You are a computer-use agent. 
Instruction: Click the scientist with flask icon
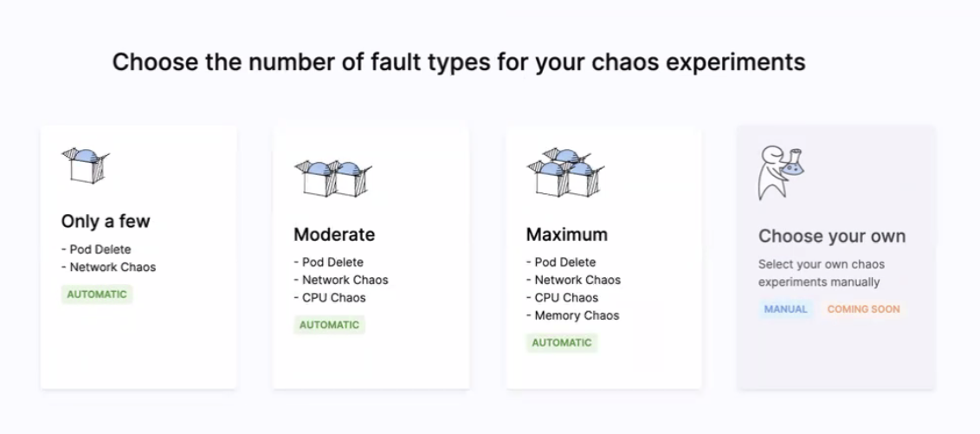pyautogui.click(x=781, y=172)
